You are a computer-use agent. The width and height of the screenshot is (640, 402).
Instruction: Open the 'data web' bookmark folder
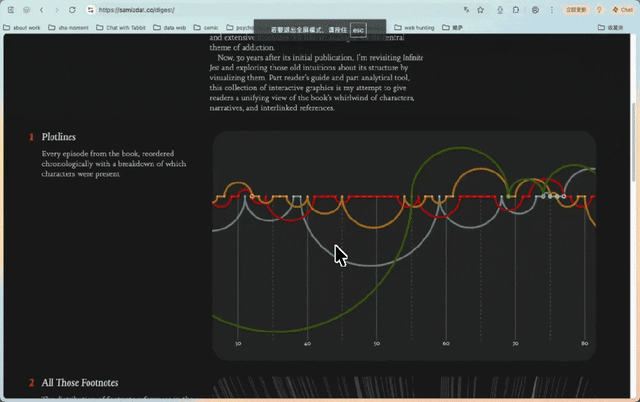[170, 27]
